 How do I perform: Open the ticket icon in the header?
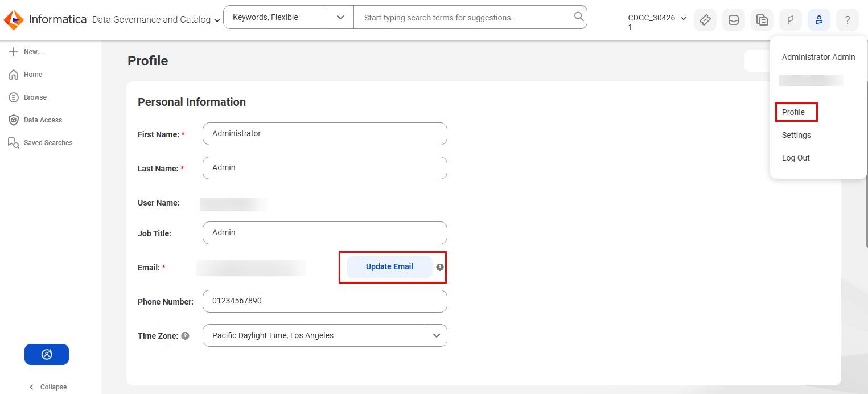click(705, 20)
